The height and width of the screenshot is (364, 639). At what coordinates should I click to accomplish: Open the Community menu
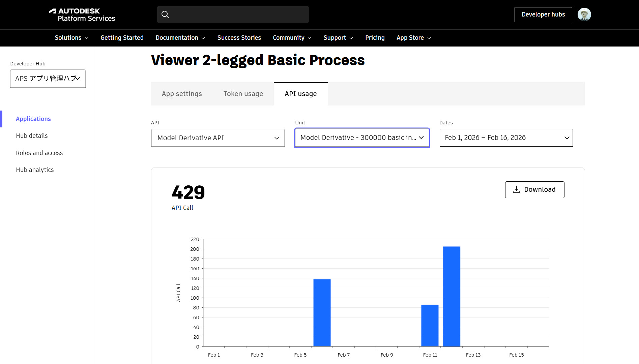click(x=292, y=38)
